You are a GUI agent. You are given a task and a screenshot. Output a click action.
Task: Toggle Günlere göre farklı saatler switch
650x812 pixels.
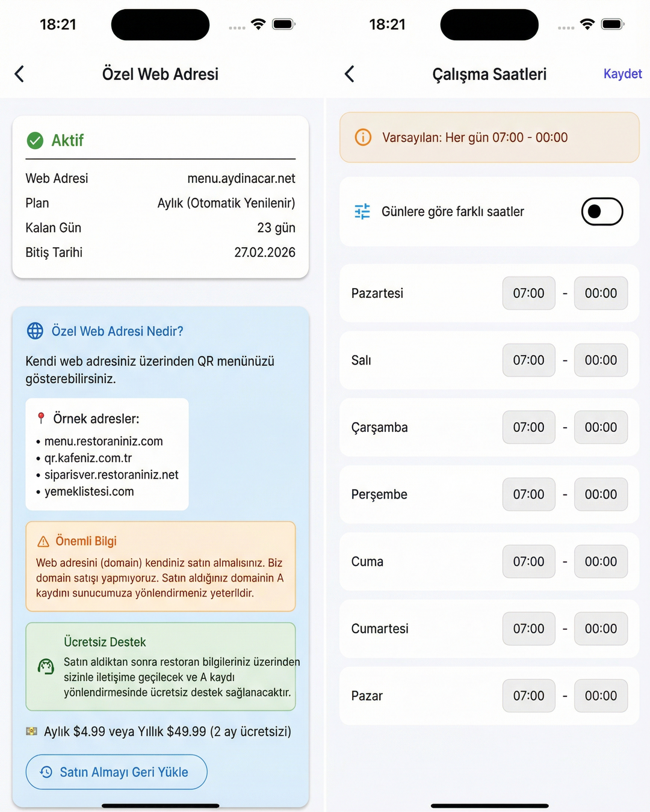pos(601,212)
